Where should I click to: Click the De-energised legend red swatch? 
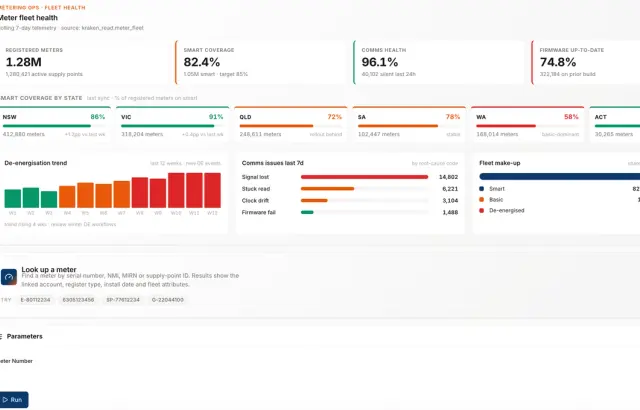pos(482,211)
